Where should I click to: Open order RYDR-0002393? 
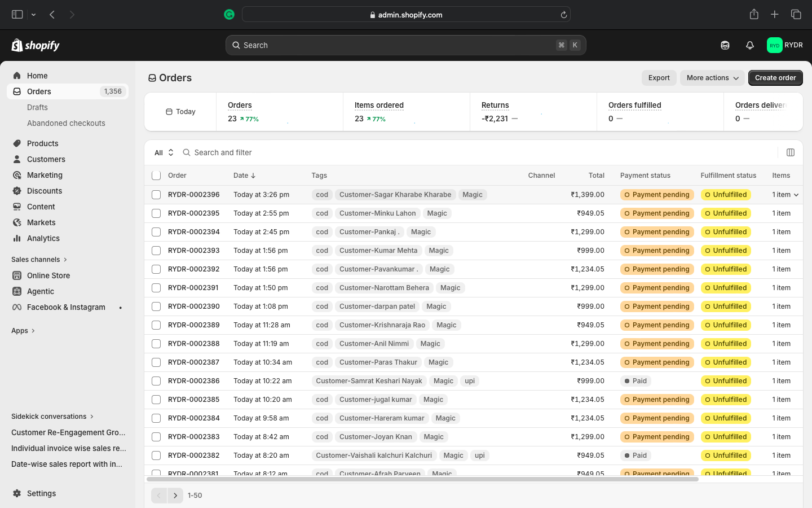click(x=194, y=251)
